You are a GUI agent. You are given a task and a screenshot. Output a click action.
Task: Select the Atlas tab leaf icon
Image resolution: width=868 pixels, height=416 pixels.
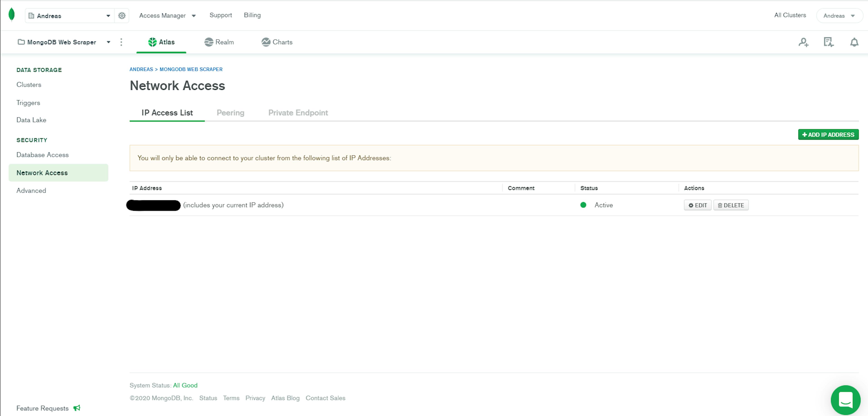[x=153, y=42]
